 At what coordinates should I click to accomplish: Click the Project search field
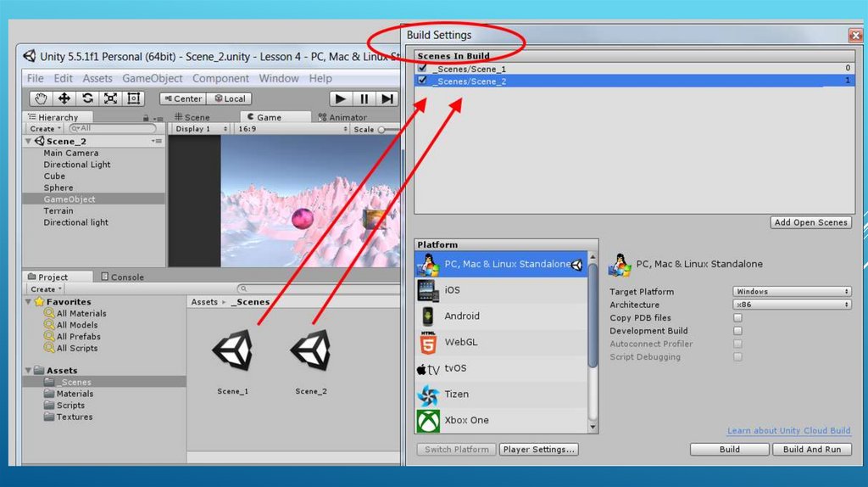(x=319, y=288)
